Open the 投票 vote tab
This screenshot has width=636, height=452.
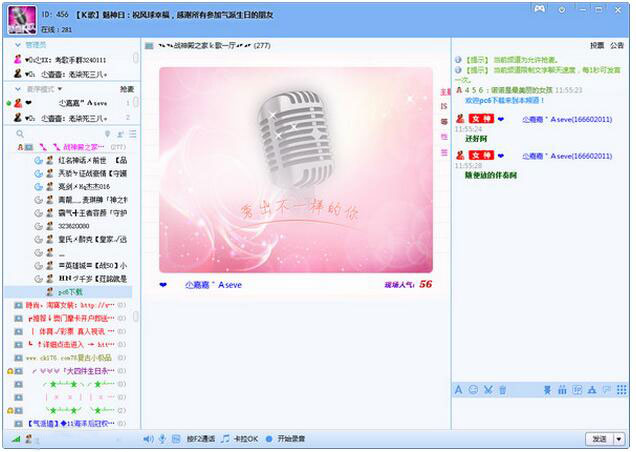tap(597, 45)
